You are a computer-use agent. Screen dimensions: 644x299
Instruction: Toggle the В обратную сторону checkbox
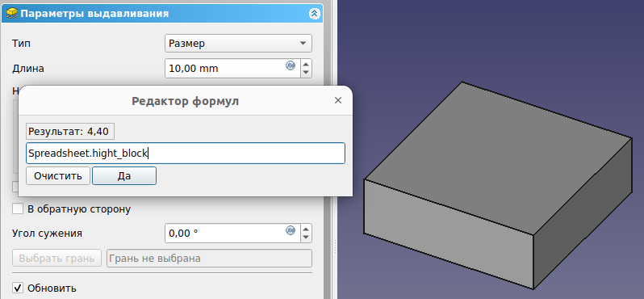click(18, 209)
